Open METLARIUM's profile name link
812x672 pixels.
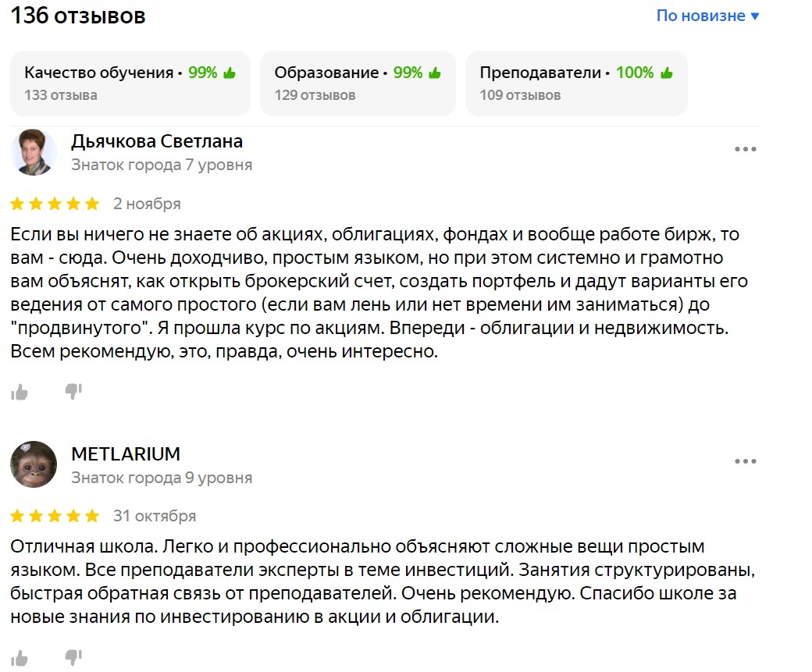pyautogui.click(x=126, y=453)
